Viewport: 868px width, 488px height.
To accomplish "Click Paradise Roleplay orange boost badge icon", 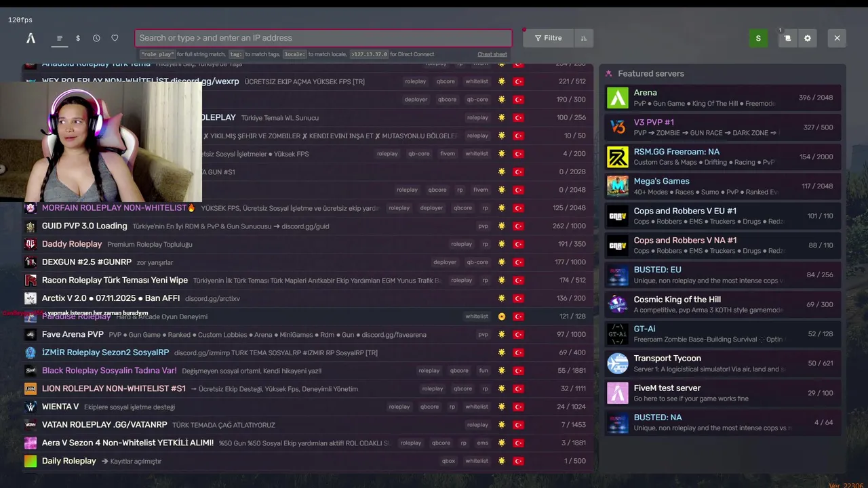I will point(502,317).
